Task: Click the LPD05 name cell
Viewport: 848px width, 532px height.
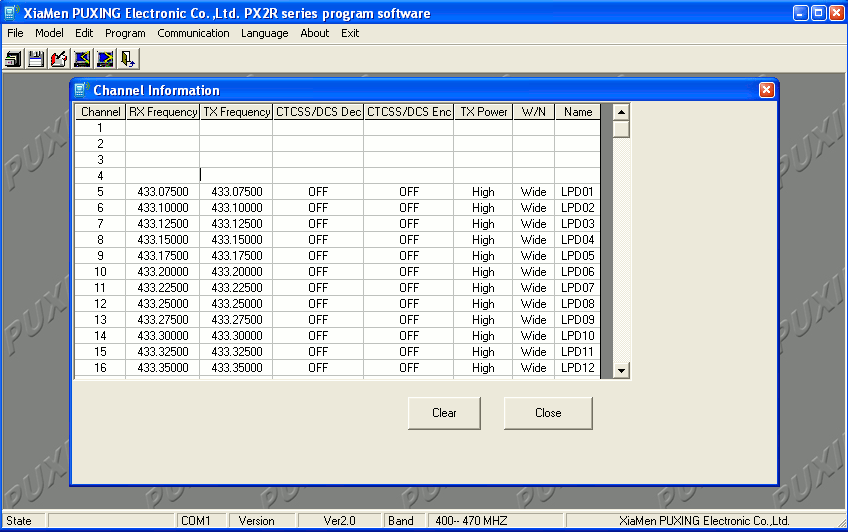Action: point(578,256)
